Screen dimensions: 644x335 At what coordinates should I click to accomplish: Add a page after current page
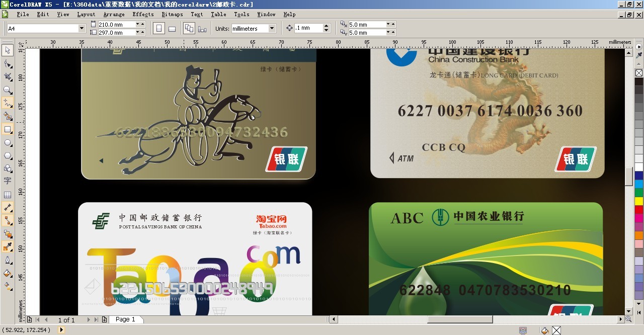pyautogui.click(x=104, y=319)
